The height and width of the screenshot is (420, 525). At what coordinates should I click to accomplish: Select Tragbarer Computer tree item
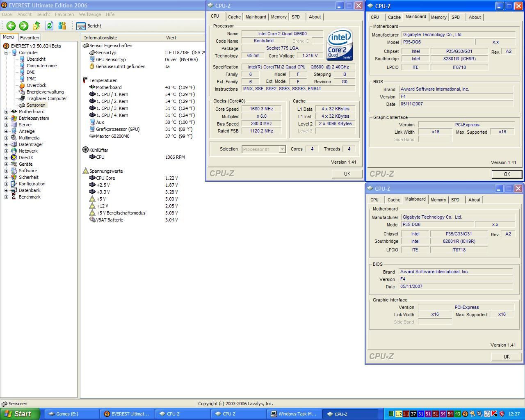[x=47, y=98]
